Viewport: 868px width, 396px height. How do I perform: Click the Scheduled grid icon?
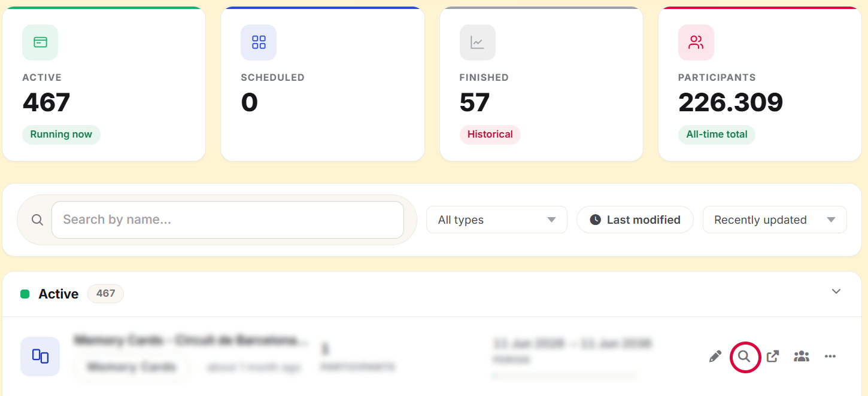(x=259, y=42)
